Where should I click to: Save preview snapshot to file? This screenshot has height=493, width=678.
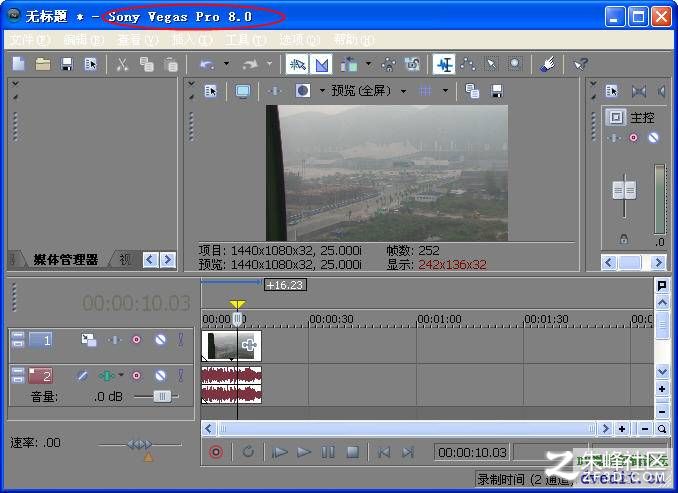click(496, 91)
